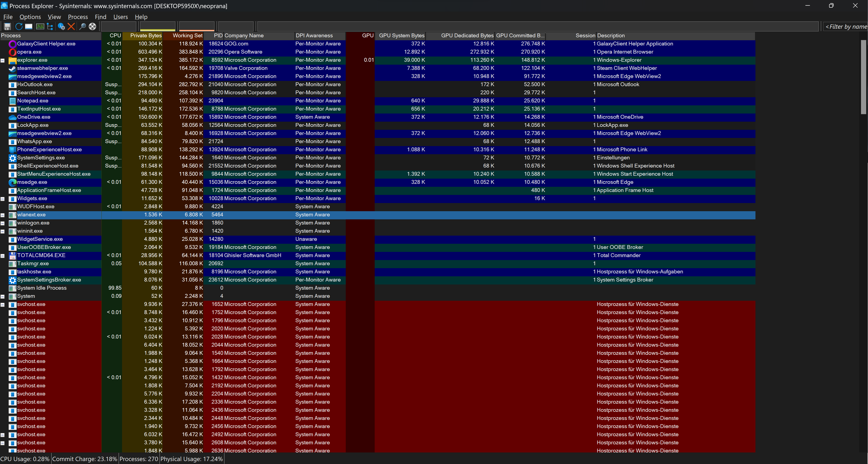Click the Filter by name field

pos(846,27)
